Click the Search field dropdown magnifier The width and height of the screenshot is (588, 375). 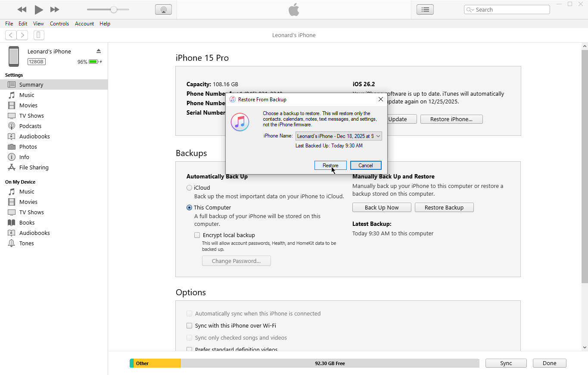tap(470, 9)
